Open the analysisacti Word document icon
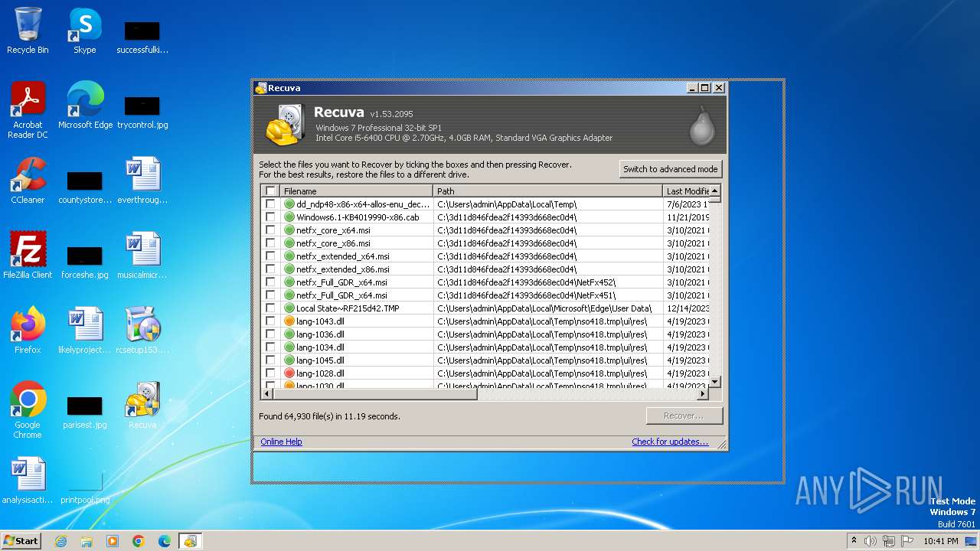This screenshot has height=551, width=980. click(x=28, y=480)
